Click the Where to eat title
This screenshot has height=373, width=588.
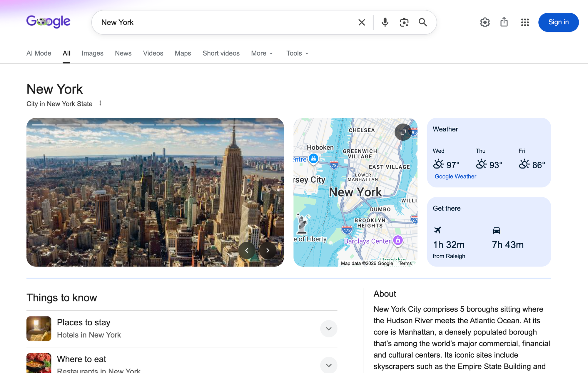[x=81, y=359]
